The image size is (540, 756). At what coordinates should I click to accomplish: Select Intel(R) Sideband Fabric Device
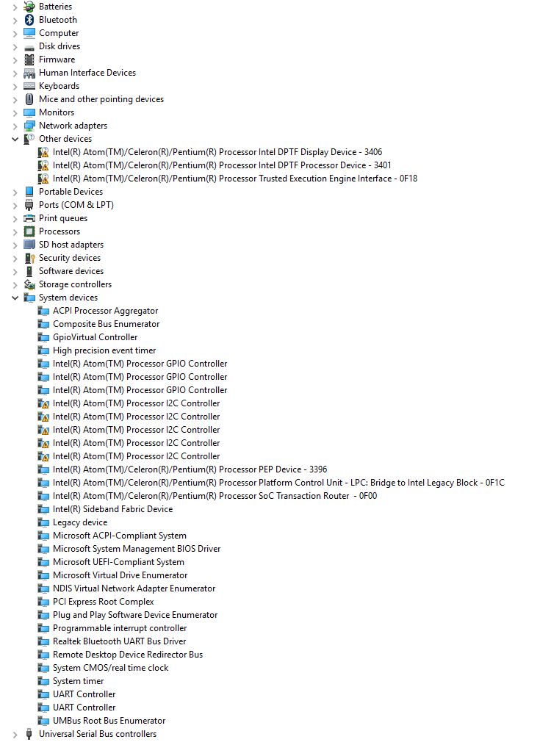pos(113,509)
